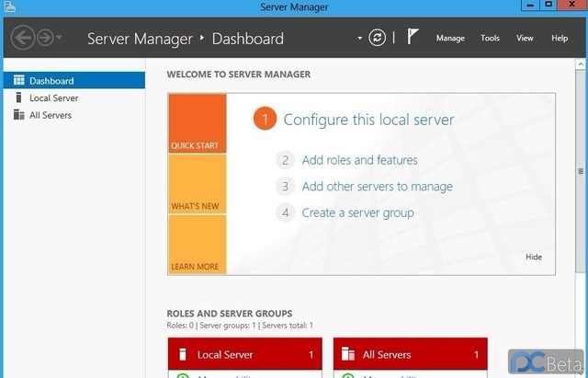Click the back navigation arrow
588x378 pixels.
click(x=22, y=38)
